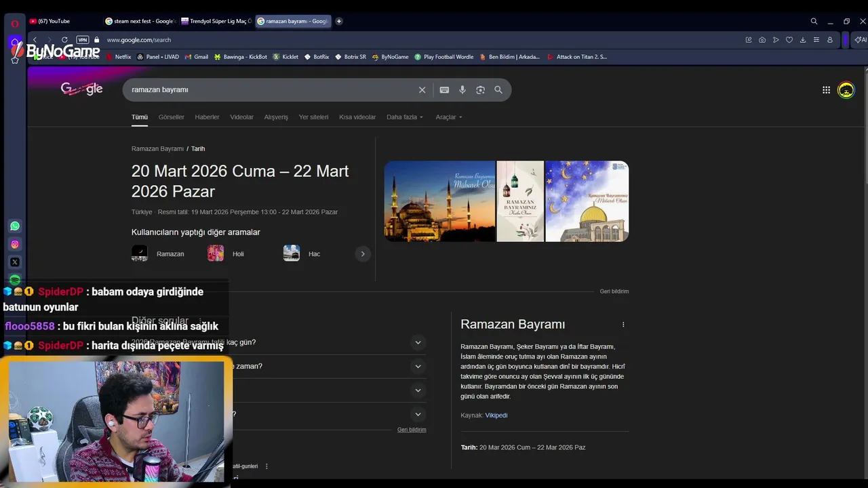Viewport: 868px width, 488px height.
Task: Open the Google account avatar menu
Action: click(x=846, y=89)
